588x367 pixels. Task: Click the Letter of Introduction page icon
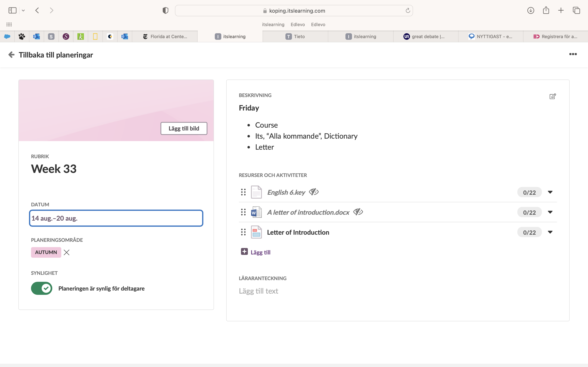[256, 232]
